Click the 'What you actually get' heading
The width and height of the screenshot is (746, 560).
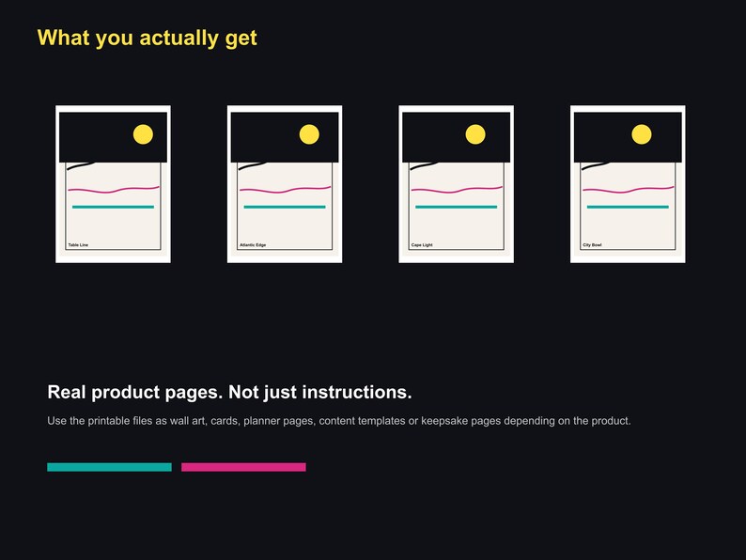click(x=147, y=39)
